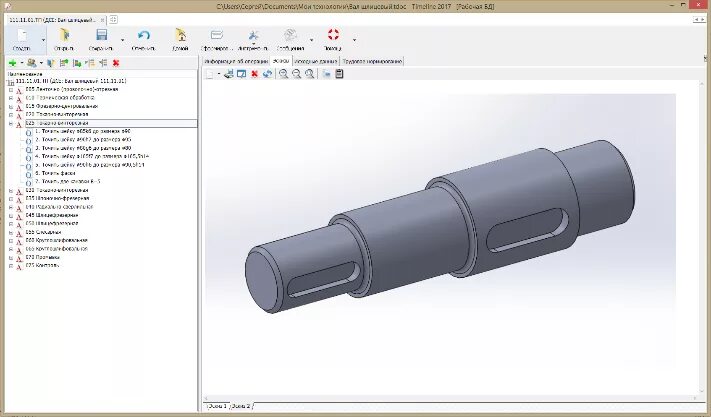711x417 pixels.
Task: Select operation 060 row in the tree
Action: (57, 241)
